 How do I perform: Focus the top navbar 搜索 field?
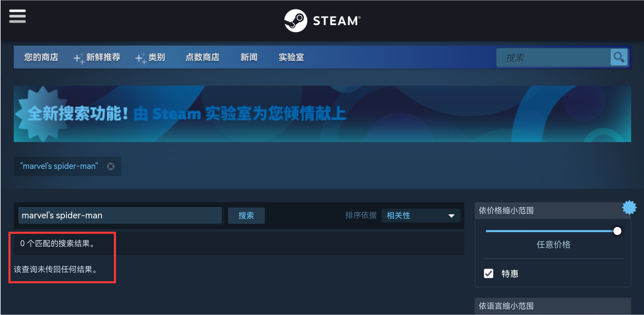click(554, 58)
